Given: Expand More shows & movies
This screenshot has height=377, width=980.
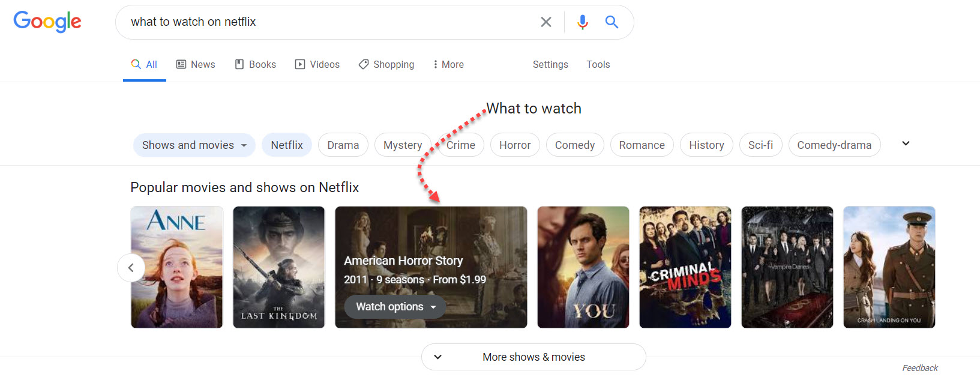Looking at the screenshot, I should pos(534,357).
